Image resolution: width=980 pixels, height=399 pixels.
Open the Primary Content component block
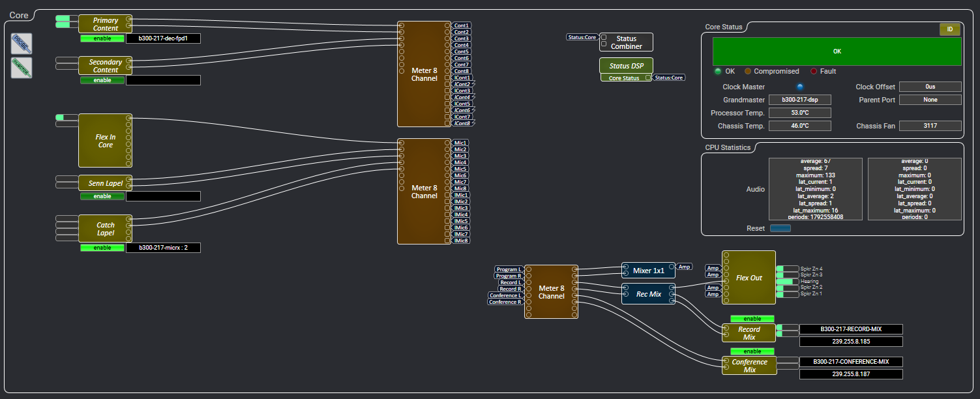tap(105, 24)
